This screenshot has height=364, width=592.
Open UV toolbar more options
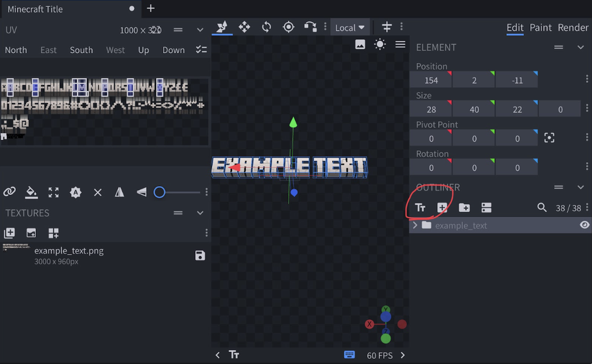[206, 192]
